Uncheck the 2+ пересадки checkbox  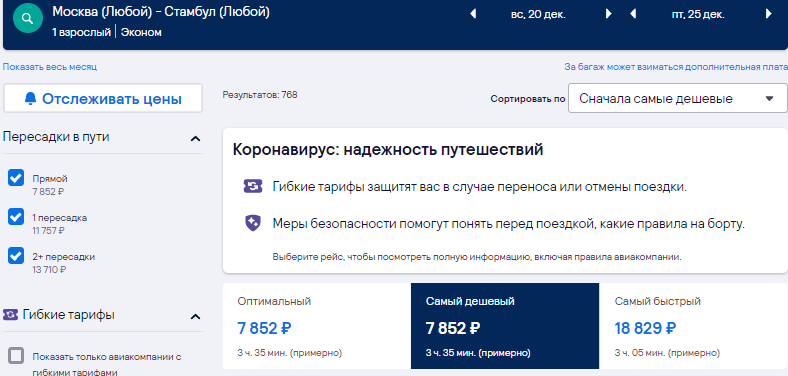coord(16,256)
